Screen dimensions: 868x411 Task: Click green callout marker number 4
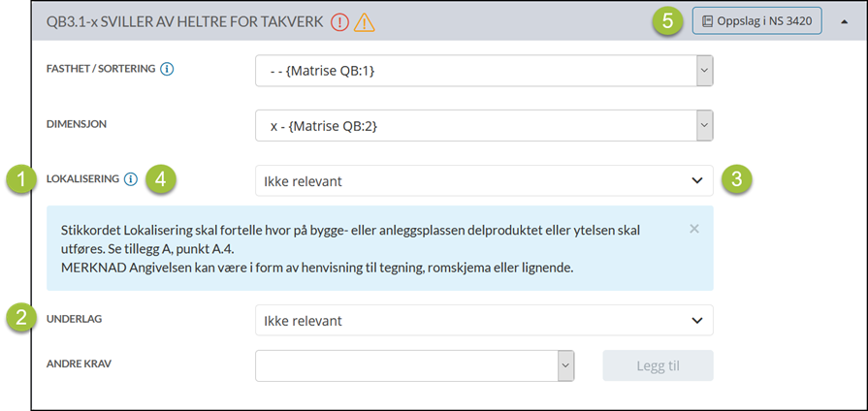pos(162,179)
